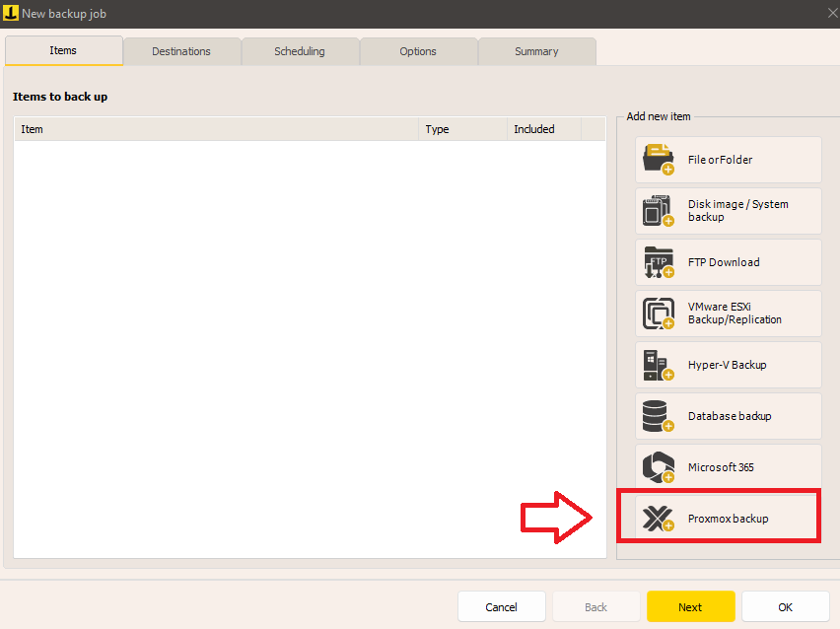Go to the Options tab

418,51
